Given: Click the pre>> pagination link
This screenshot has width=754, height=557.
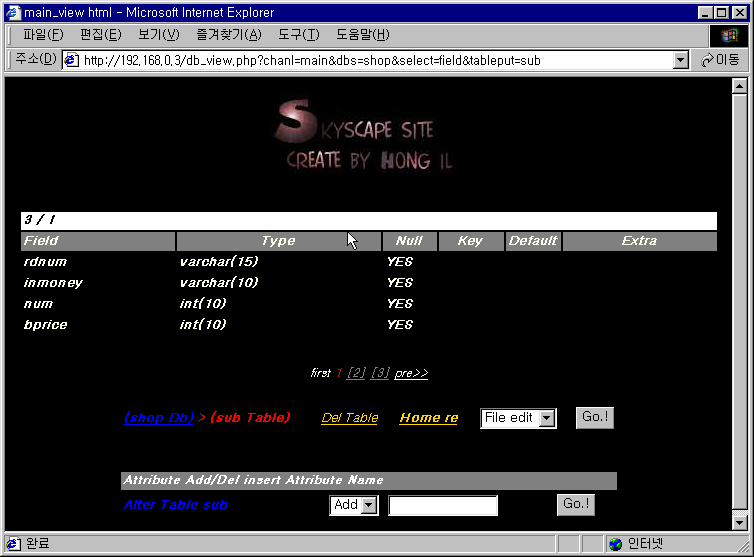Looking at the screenshot, I should point(411,373).
